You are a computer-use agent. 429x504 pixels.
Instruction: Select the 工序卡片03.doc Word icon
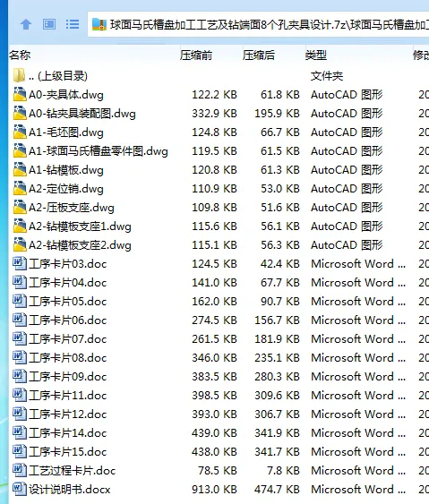[x=20, y=263]
